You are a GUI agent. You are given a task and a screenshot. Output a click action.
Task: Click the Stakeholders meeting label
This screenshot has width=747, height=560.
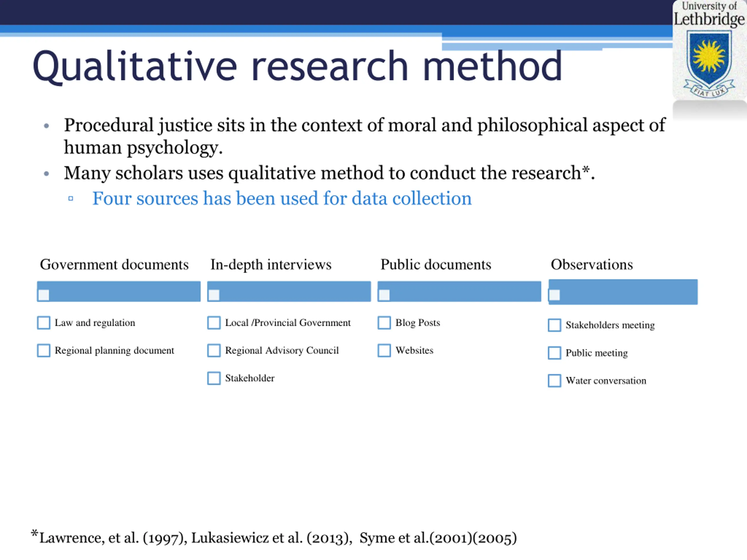610,325
